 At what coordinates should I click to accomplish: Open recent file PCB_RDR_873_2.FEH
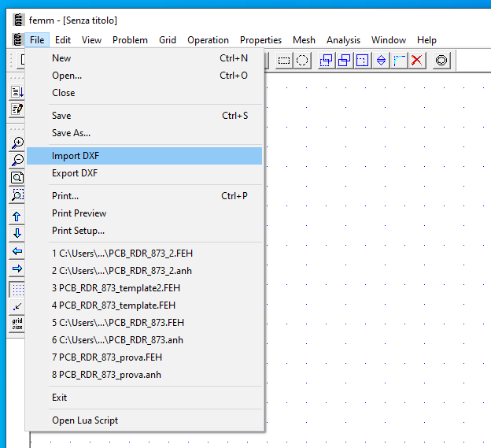[x=144, y=254]
